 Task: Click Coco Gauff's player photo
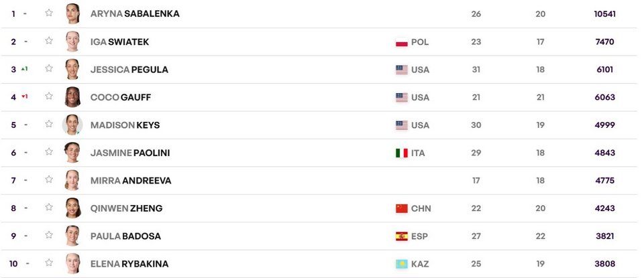point(72,97)
